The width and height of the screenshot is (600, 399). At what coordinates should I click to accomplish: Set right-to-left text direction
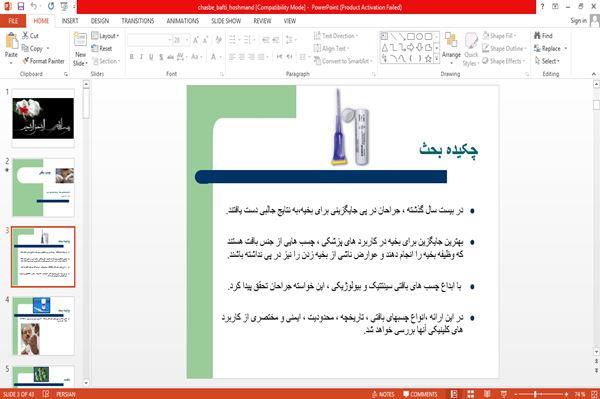pos(290,57)
